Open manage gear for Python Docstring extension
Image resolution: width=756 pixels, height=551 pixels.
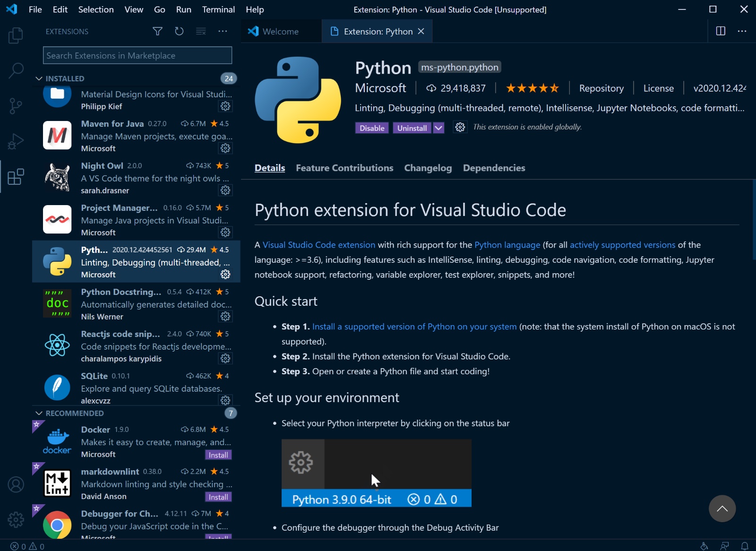(x=225, y=316)
